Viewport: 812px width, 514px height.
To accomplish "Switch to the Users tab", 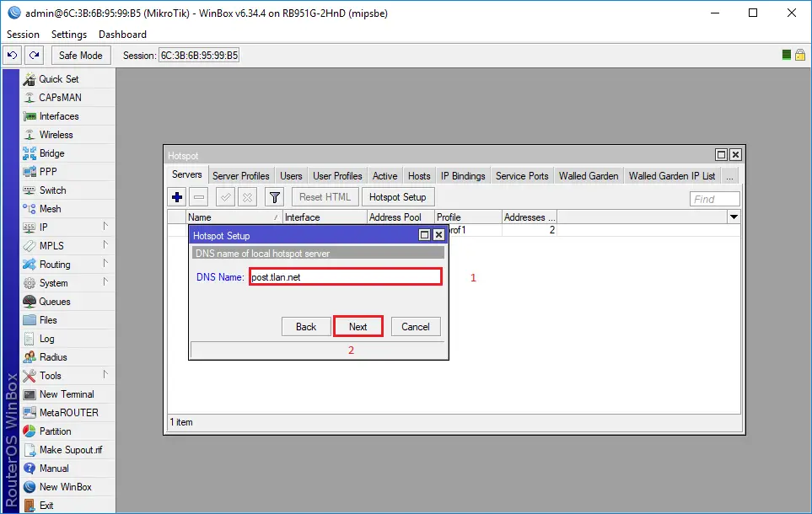I will [291, 176].
